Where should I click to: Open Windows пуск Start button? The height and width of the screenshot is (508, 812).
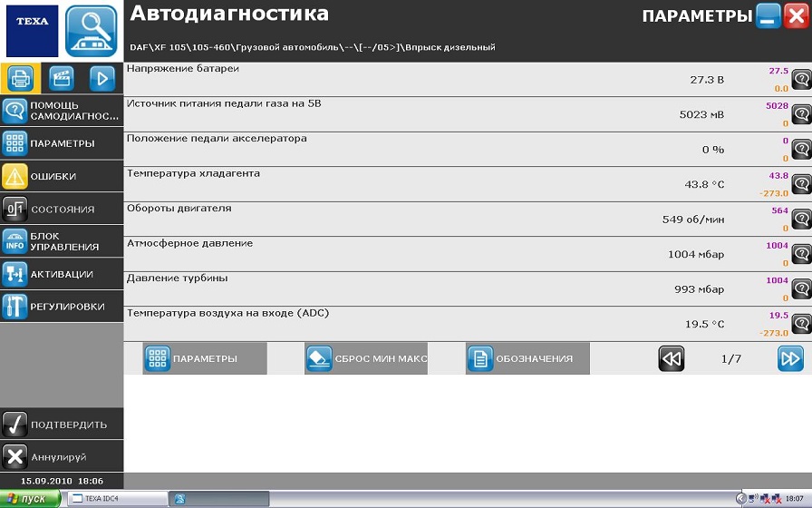click(31, 499)
